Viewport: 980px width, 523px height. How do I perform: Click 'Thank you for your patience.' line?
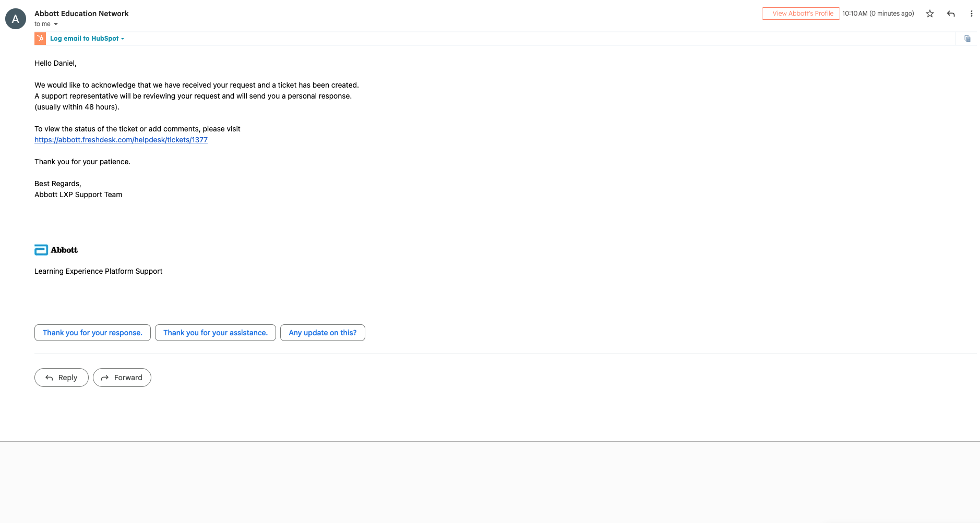pos(82,162)
